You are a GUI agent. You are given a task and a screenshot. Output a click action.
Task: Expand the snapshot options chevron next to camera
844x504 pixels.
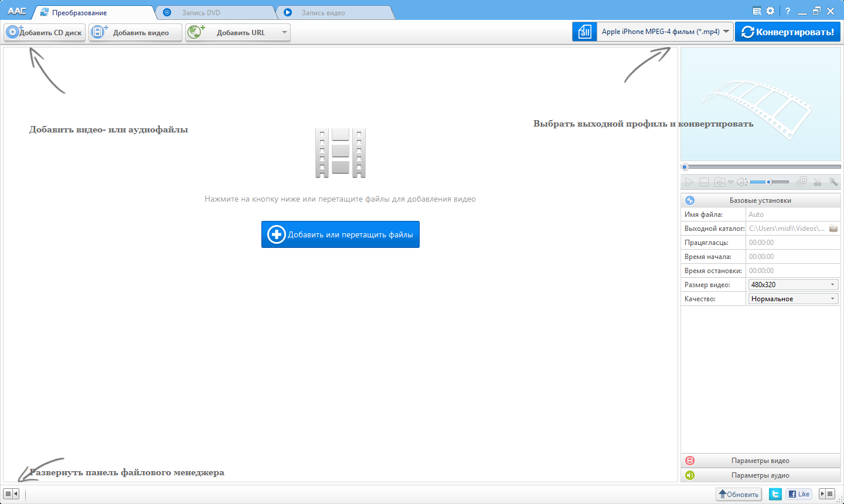pos(730,182)
